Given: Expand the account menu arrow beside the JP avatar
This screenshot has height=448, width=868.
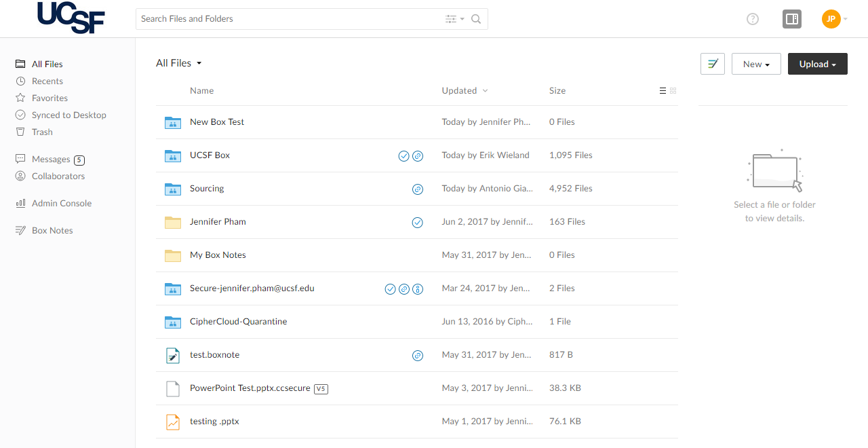Looking at the screenshot, I should tap(846, 19).
